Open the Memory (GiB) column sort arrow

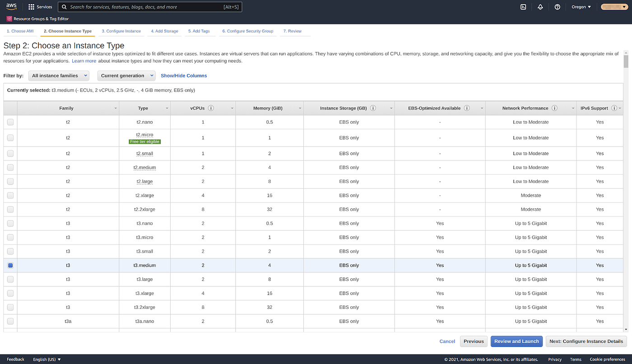click(x=300, y=109)
